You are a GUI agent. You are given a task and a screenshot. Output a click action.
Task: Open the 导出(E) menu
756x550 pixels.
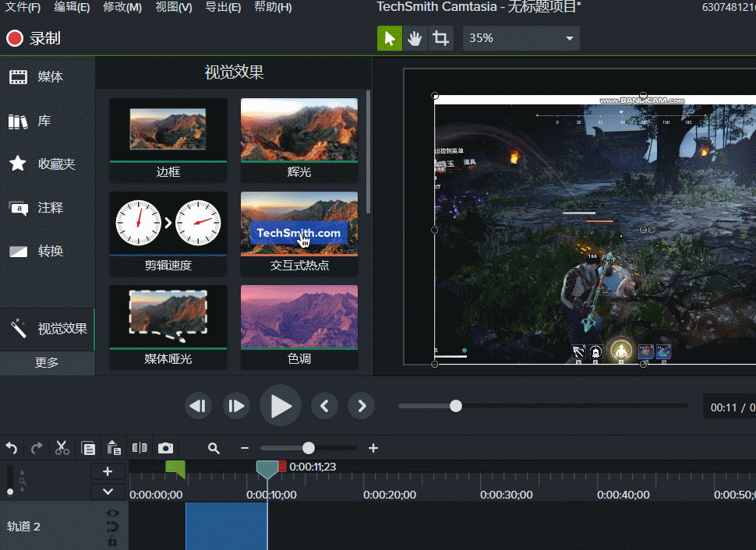[223, 7]
